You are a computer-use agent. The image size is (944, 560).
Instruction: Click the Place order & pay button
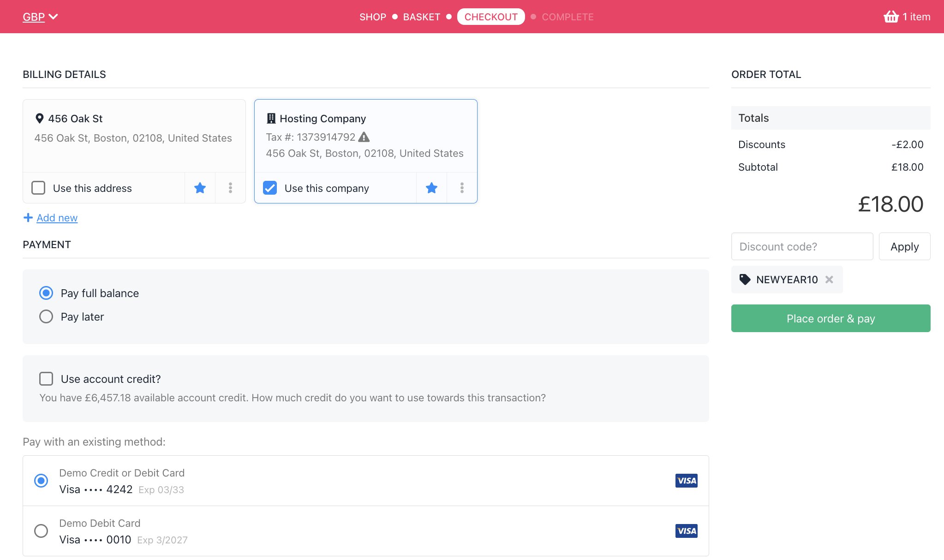coord(830,318)
